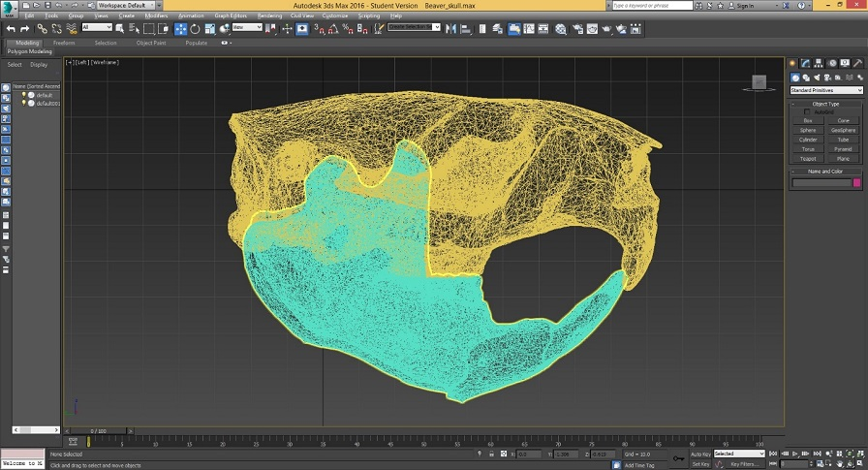Open the Modify command panel tab
This screenshot has height=470, width=868.
pos(803,63)
